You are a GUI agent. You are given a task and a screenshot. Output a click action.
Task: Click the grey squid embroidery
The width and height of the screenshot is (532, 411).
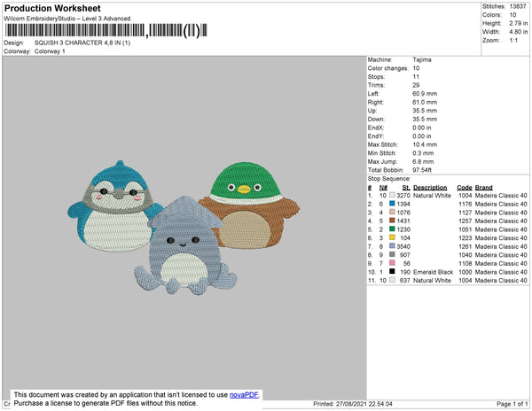pos(185,244)
